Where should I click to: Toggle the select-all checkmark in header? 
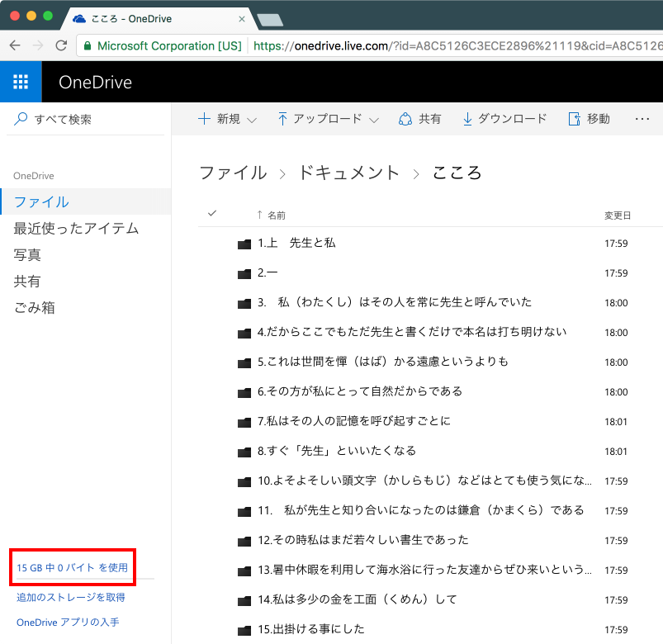click(x=212, y=214)
